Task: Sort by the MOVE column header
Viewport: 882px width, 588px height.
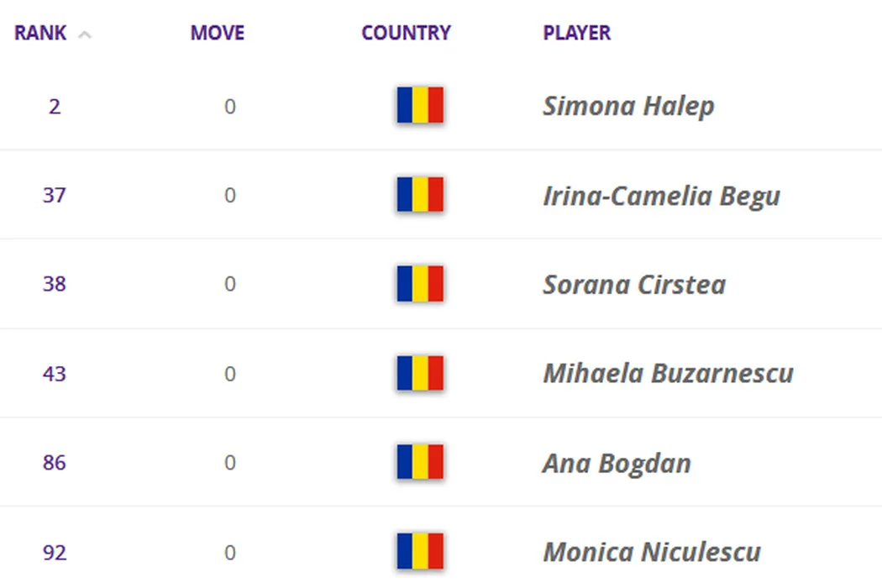Action: pos(218,34)
